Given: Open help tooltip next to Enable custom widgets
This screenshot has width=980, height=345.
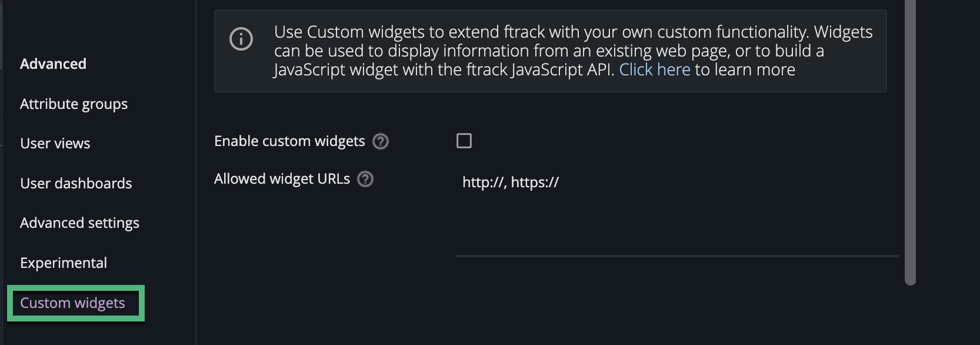Looking at the screenshot, I should 380,141.
